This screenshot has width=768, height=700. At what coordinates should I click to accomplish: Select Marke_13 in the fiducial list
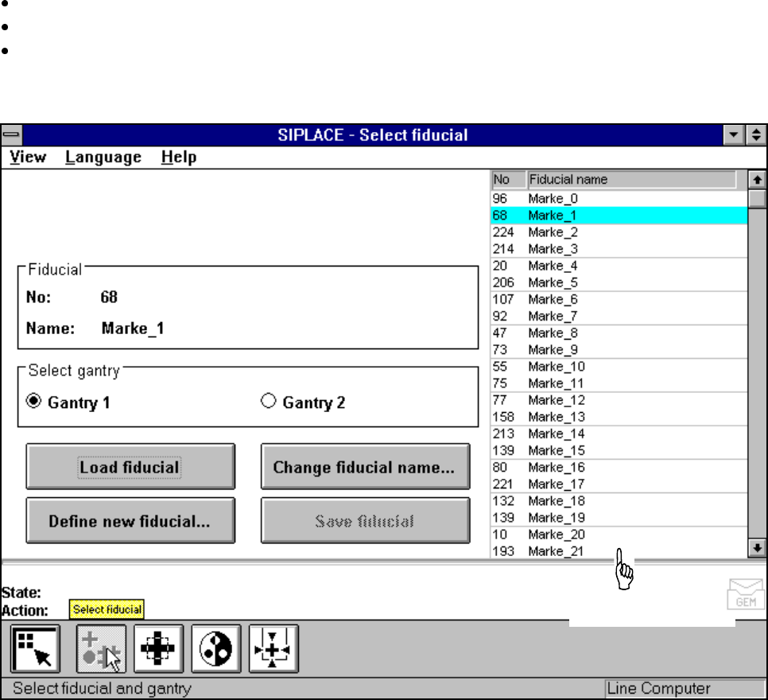tap(619, 417)
